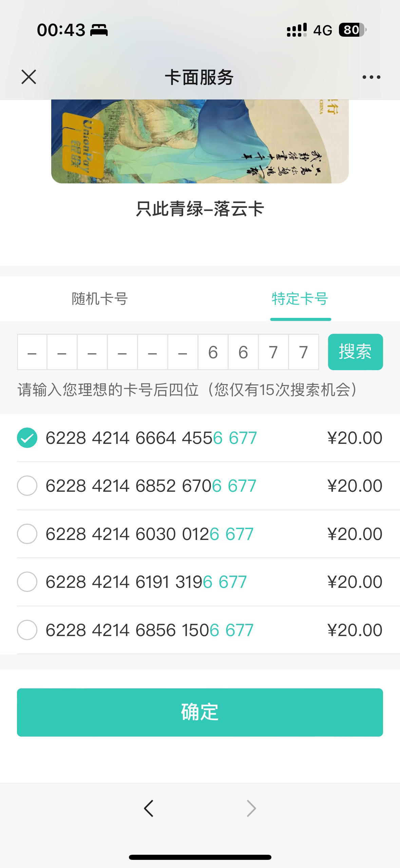Image resolution: width=400 pixels, height=868 pixels.
Task: Tap the sleep focus bed icon
Action: tap(99, 30)
